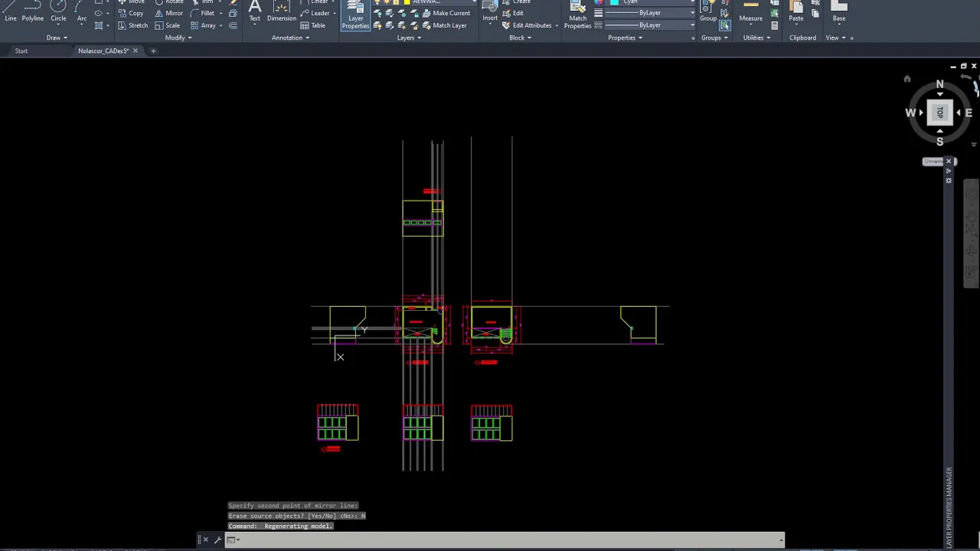Select the Leader annotation tool

point(315,13)
